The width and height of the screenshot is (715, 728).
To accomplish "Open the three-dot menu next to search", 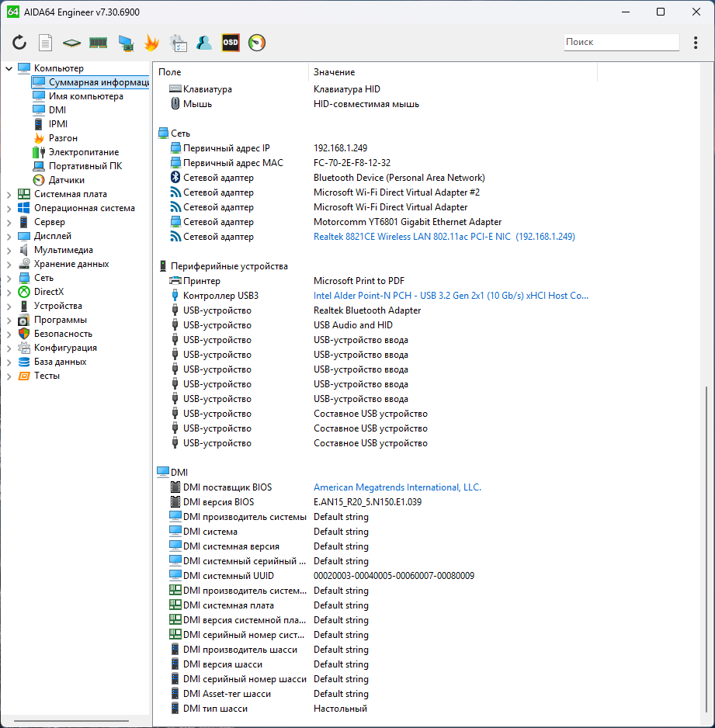I will click(x=695, y=43).
